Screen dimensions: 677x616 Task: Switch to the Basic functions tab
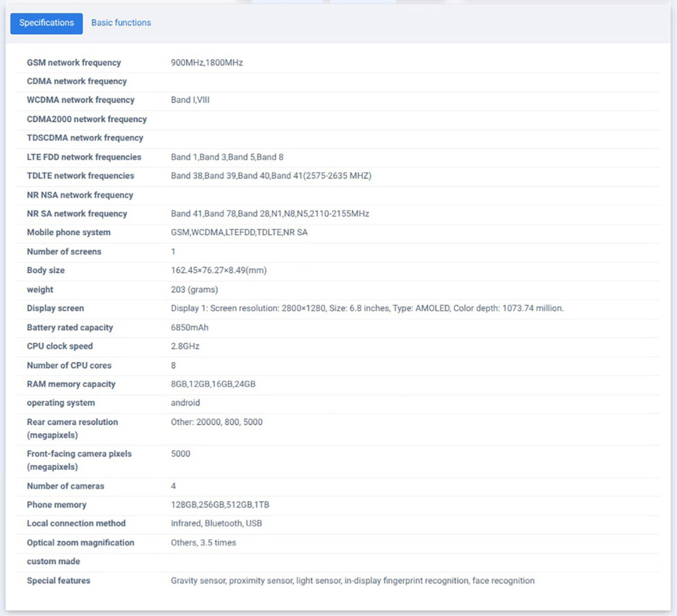pyautogui.click(x=121, y=23)
